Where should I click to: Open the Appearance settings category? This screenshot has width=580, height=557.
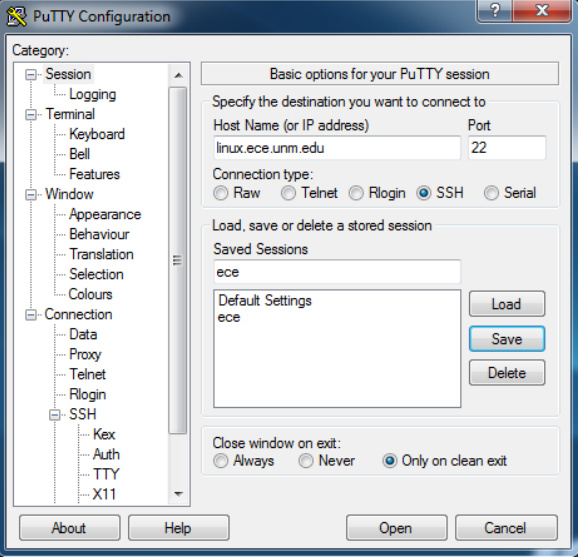pos(105,215)
